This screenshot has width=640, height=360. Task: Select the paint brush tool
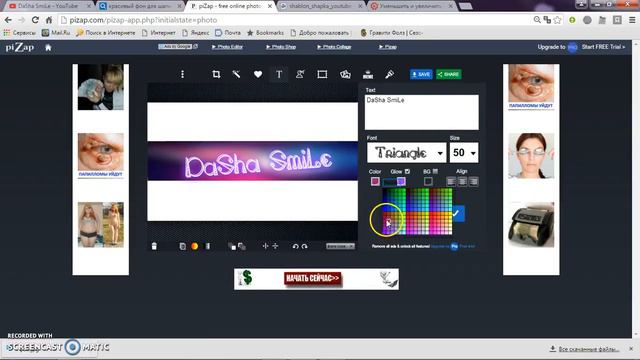tap(389, 74)
